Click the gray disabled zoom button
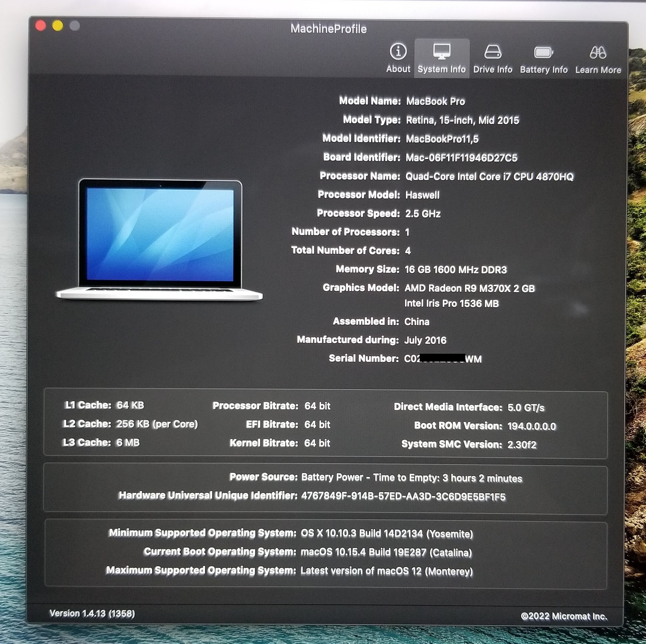The image size is (646, 644). 74,26
